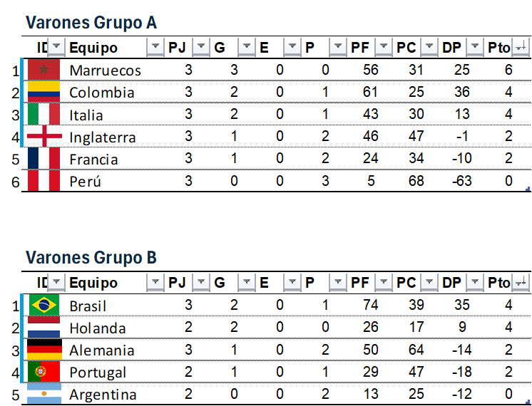Open Equipo filter dropdown in Grupo A
This screenshot has height=406, width=532.
(x=155, y=48)
